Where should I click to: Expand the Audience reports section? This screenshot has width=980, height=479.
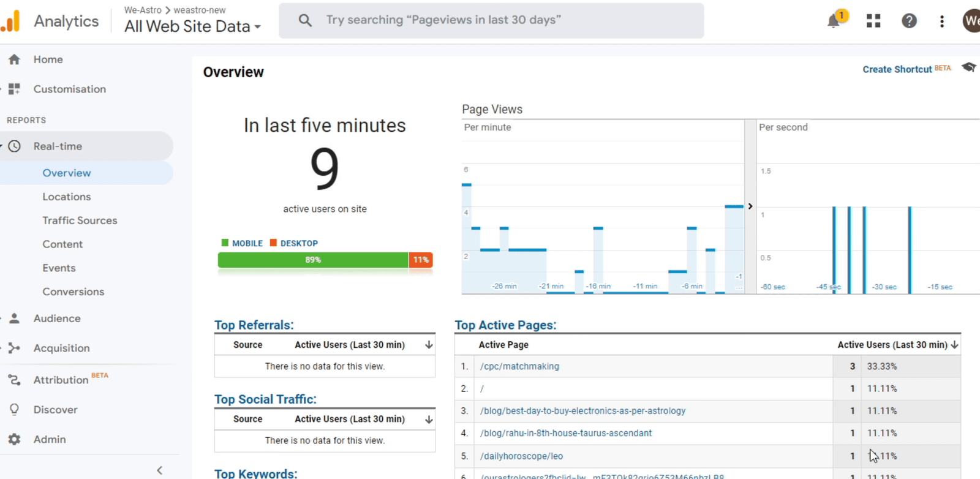coord(2,319)
